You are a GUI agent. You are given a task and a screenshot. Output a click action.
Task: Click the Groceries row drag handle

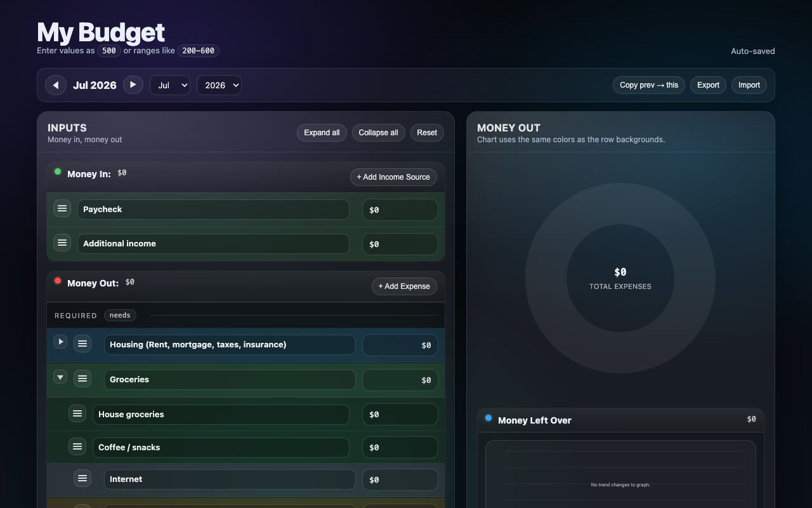pyautogui.click(x=82, y=378)
